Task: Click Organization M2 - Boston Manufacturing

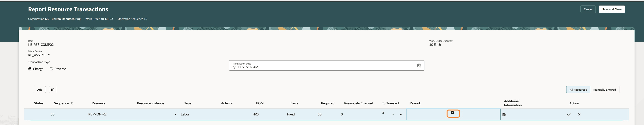Action: 54,19
